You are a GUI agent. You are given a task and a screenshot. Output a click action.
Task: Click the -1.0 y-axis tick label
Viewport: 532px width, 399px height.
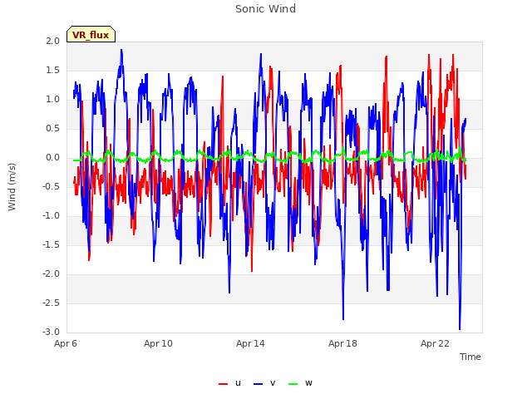(x=52, y=216)
